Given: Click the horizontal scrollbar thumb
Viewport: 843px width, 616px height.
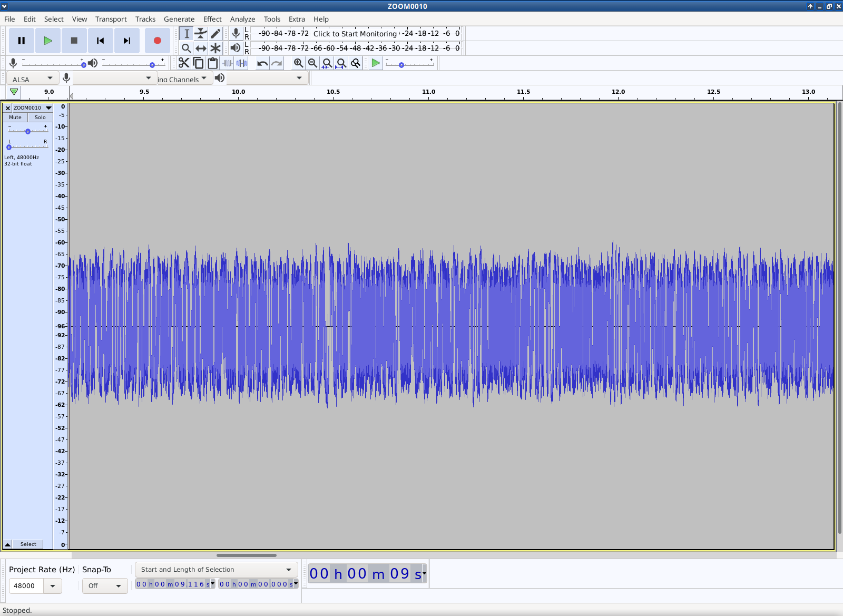Looking at the screenshot, I should click(247, 555).
